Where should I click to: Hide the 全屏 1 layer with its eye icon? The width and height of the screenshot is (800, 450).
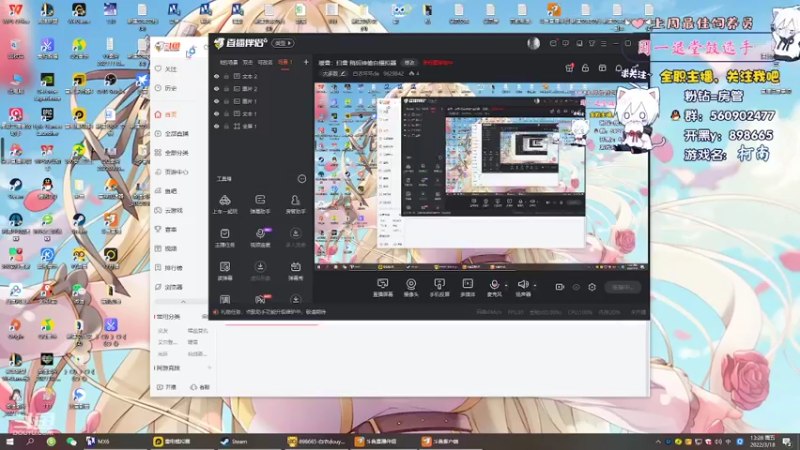point(216,126)
